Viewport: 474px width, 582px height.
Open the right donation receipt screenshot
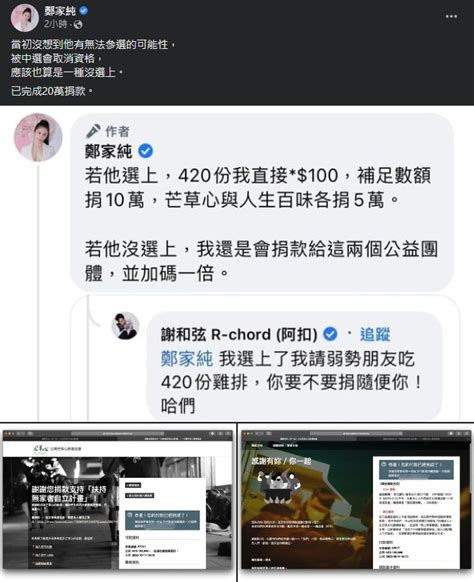[x=356, y=502]
